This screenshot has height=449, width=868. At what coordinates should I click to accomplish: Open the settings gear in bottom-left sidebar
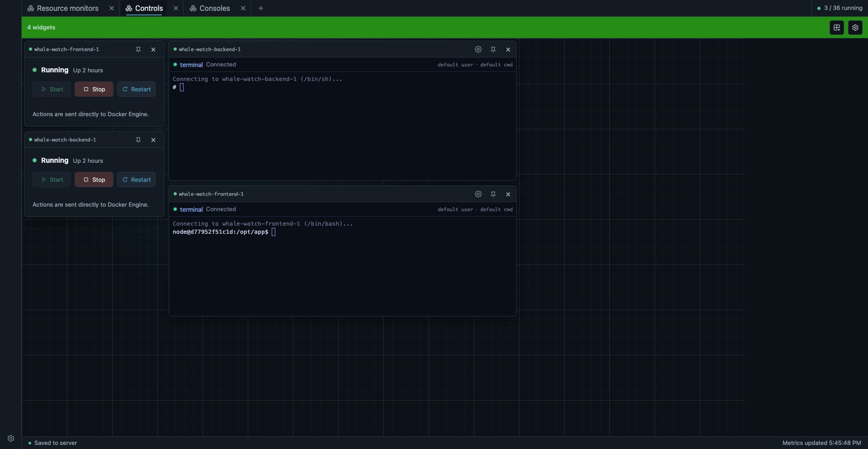pyautogui.click(x=11, y=438)
